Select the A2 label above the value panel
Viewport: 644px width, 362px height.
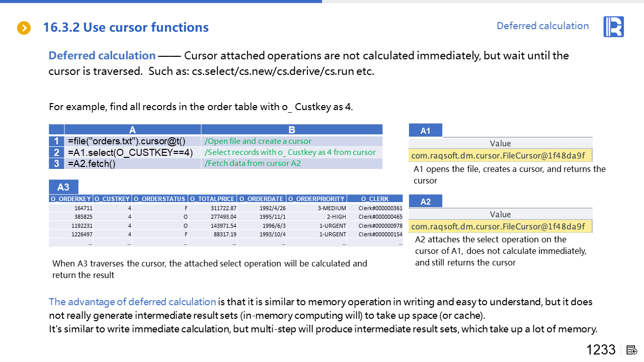[x=426, y=202]
